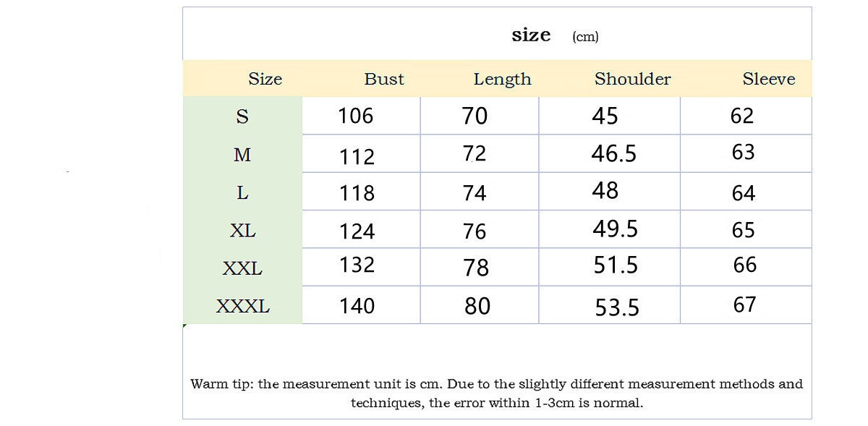Click the sleeve value 62 cell

[742, 116]
